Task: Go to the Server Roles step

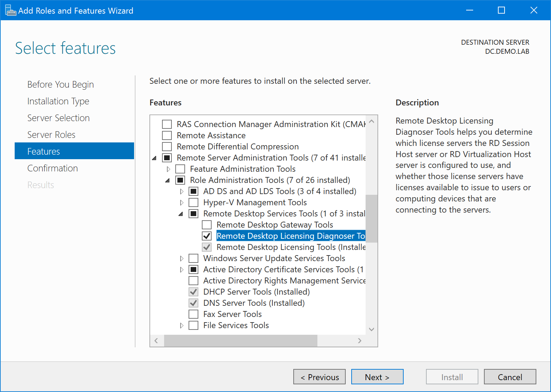Action: click(x=51, y=135)
